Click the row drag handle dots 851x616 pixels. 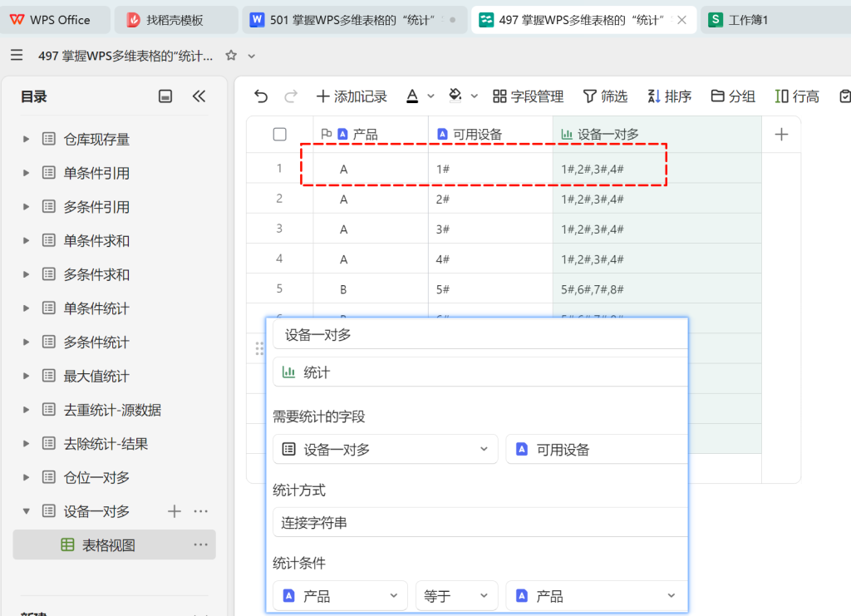tap(259, 349)
